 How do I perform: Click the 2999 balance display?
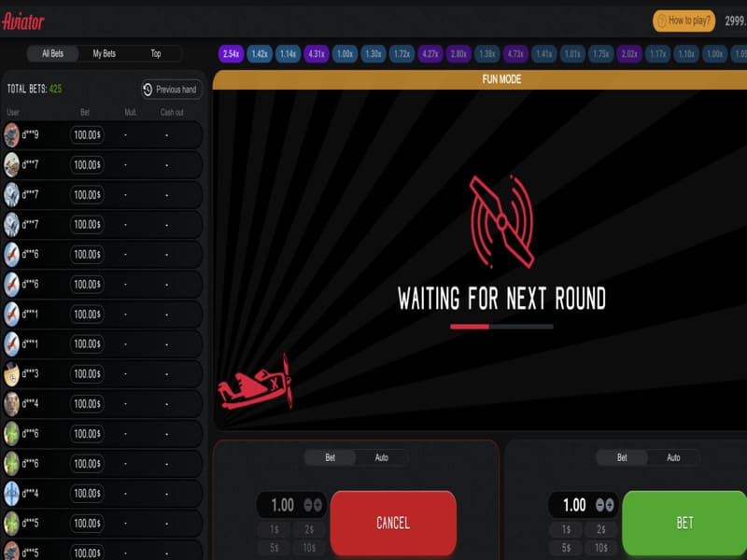point(736,21)
